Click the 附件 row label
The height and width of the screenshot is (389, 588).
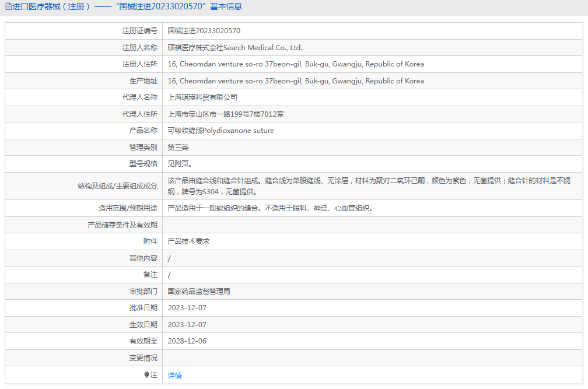pos(150,241)
